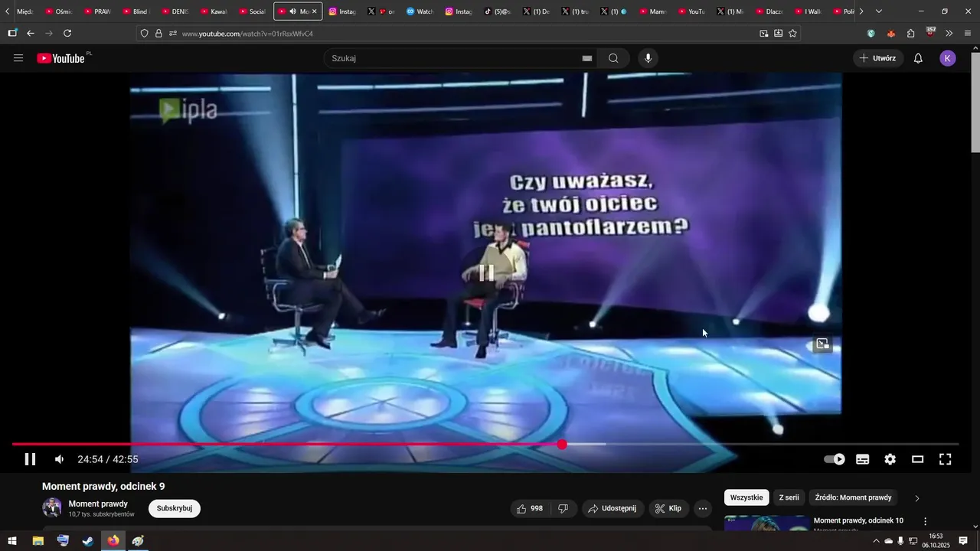Open the Moment prawdy, odcinek 10 video title

pyautogui.click(x=858, y=520)
